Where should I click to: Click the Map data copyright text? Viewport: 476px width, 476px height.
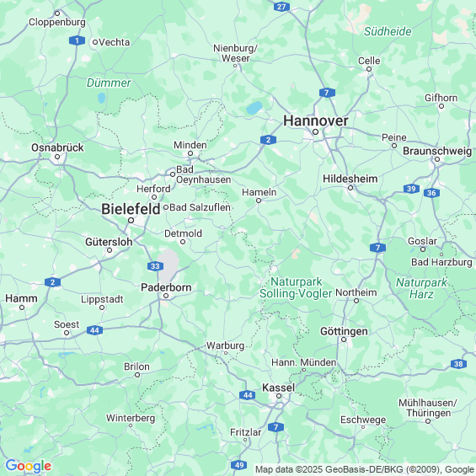pyautogui.click(x=365, y=469)
